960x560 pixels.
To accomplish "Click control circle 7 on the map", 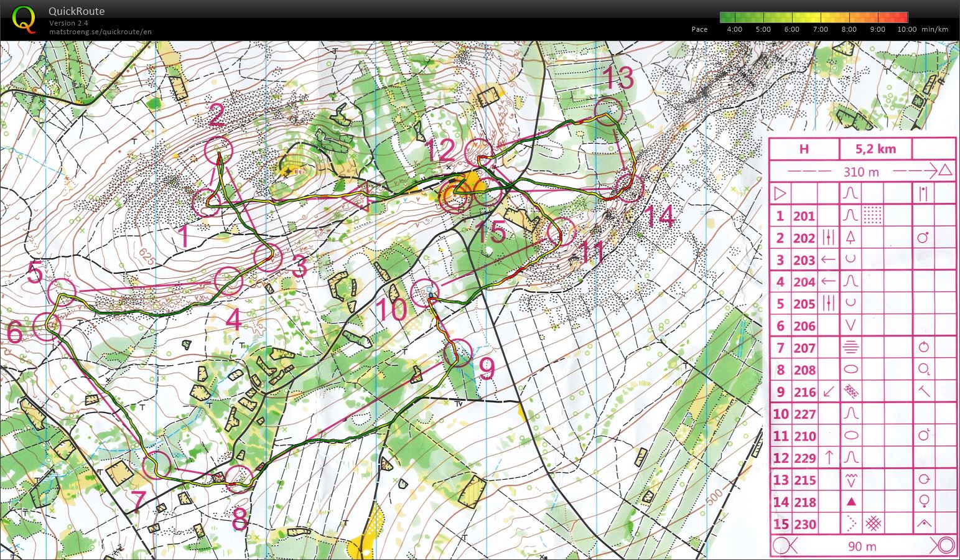I will click(x=157, y=465).
